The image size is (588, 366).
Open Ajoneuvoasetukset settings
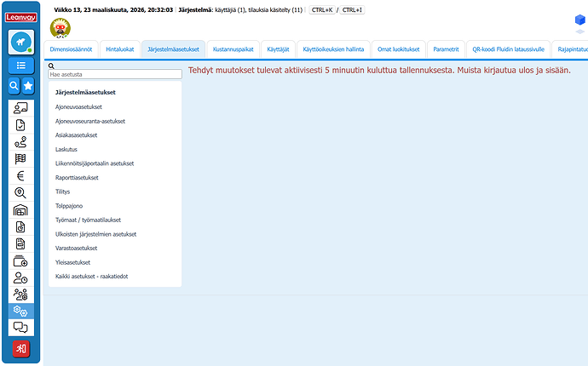point(78,106)
